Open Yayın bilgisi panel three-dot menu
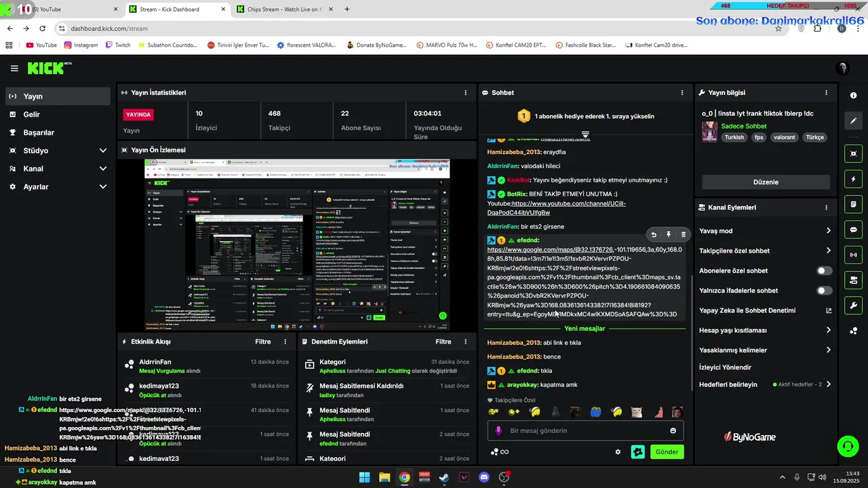Image resolution: width=868 pixels, height=488 pixels. [x=826, y=93]
